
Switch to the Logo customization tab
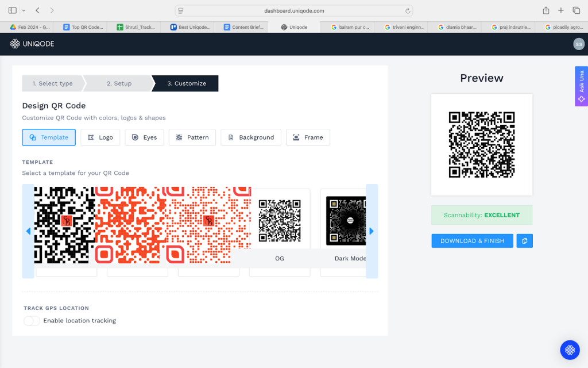click(100, 137)
